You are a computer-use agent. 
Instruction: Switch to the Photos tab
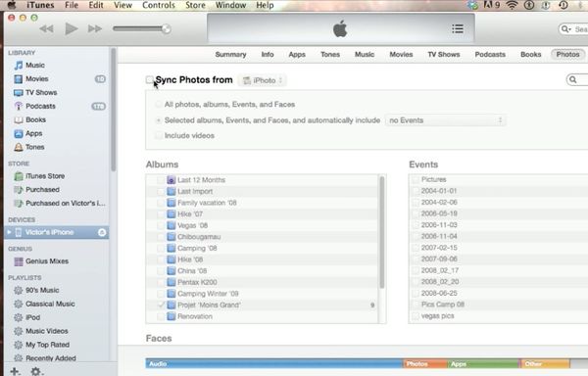coord(567,54)
